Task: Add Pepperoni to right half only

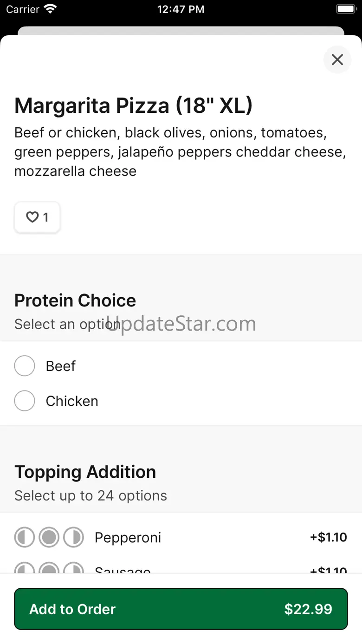Action: [x=73, y=538]
